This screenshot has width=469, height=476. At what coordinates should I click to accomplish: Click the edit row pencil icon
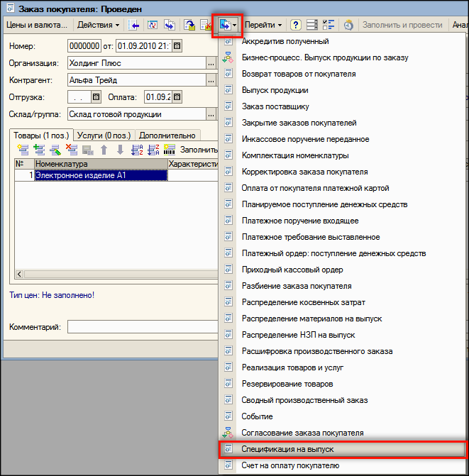point(55,150)
